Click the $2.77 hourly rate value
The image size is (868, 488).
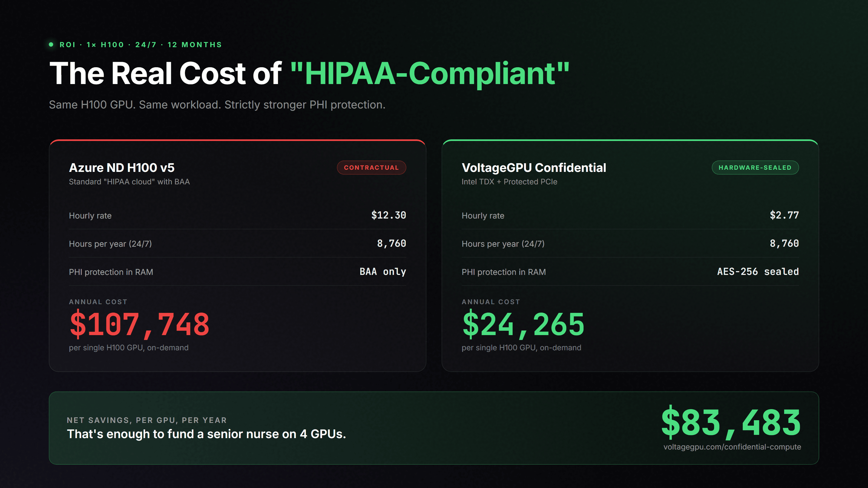[x=784, y=215]
